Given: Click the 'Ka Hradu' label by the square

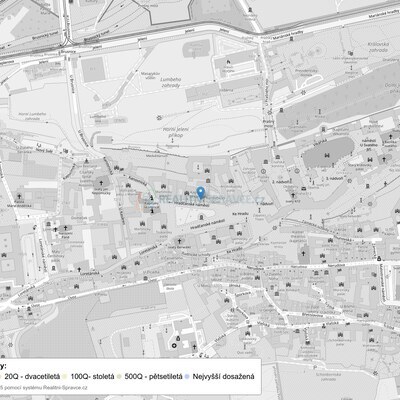Looking at the screenshot, I should click(241, 214).
